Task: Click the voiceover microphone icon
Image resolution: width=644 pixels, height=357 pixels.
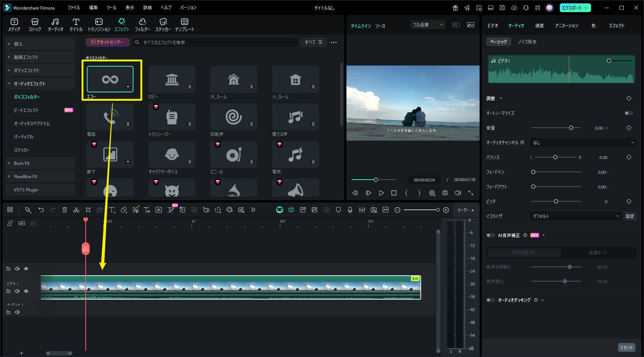Action: [x=350, y=210]
